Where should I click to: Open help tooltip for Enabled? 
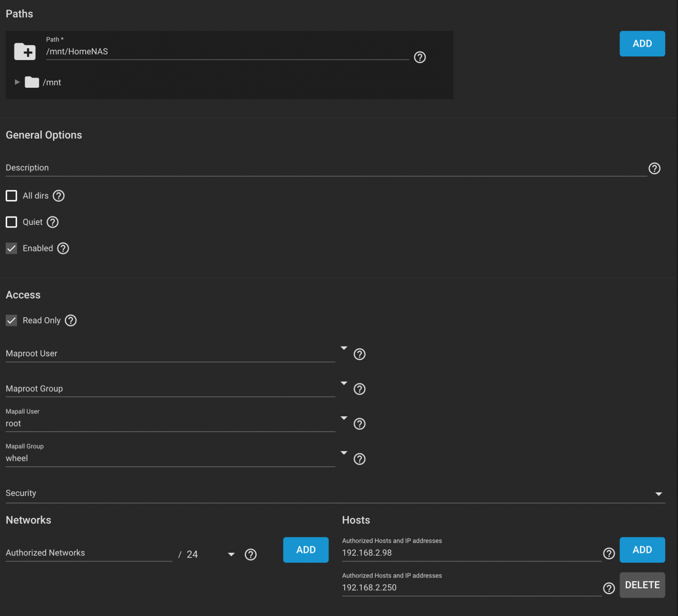[x=63, y=248]
